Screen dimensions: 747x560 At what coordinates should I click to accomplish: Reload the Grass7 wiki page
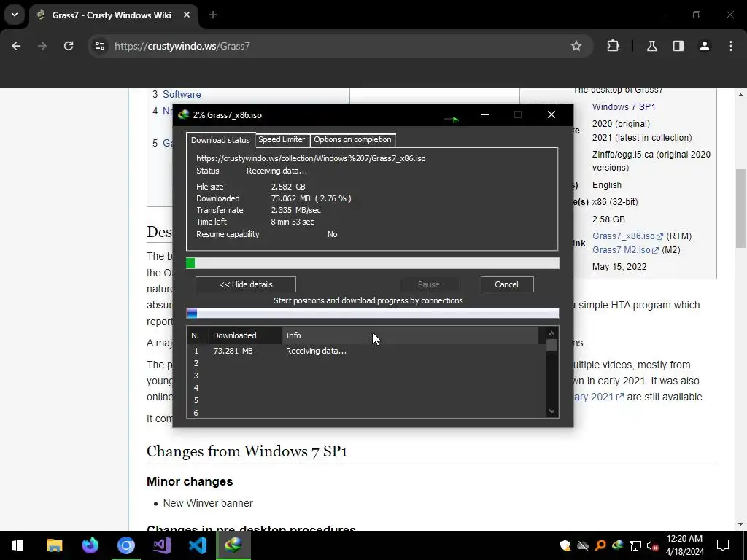[69, 46]
